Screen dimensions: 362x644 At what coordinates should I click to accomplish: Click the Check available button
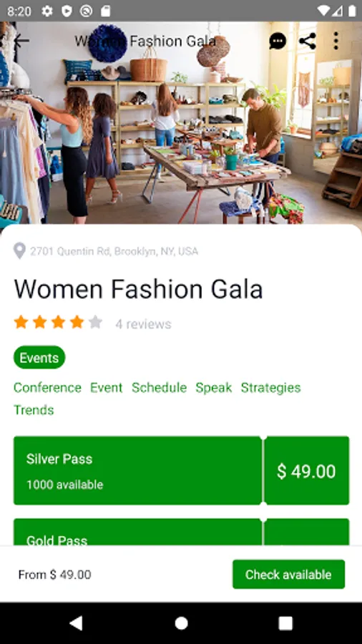pyautogui.click(x=288, y=574)
